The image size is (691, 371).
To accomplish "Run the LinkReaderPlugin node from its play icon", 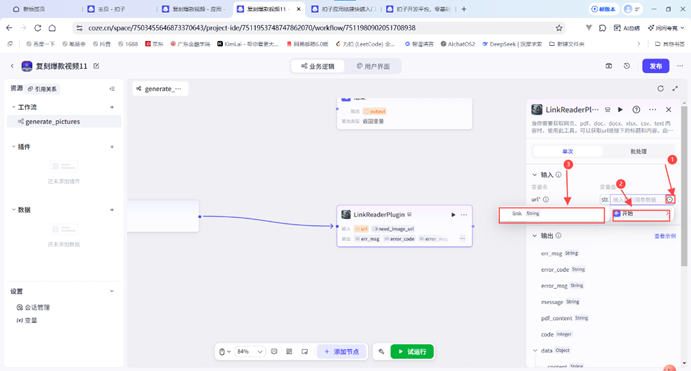I will coord(453,215).
